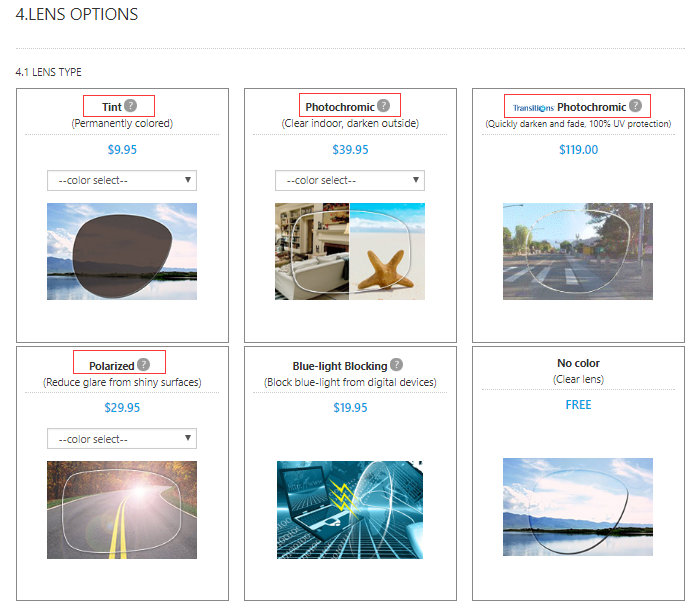Click the $19.95 price
This screenshot has width=693, height=605.
tap(350, 407)
